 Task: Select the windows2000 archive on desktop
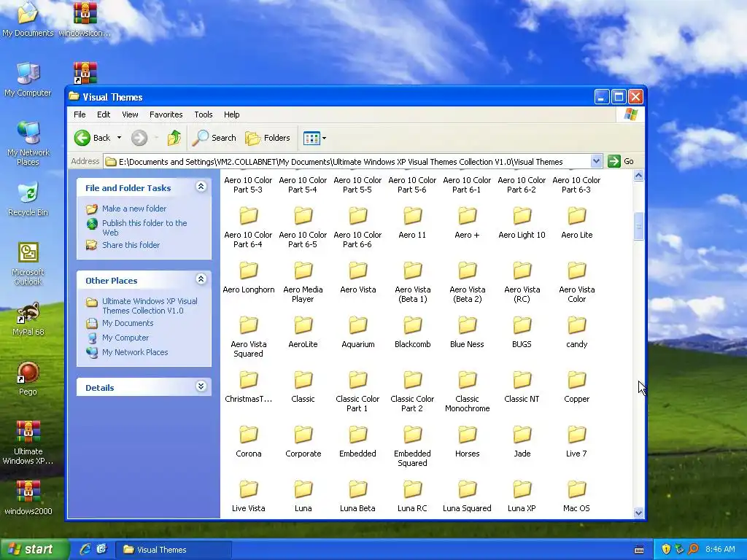point(28,498)
